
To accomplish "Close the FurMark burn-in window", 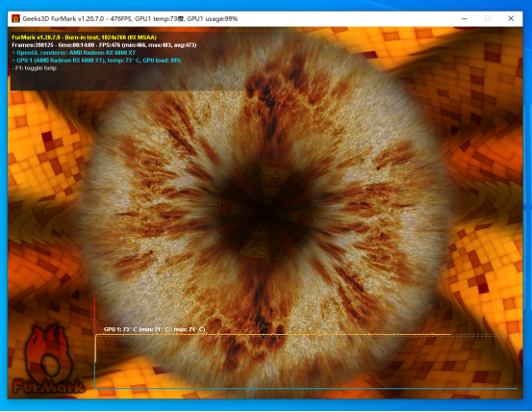I will tap(511, 18).
